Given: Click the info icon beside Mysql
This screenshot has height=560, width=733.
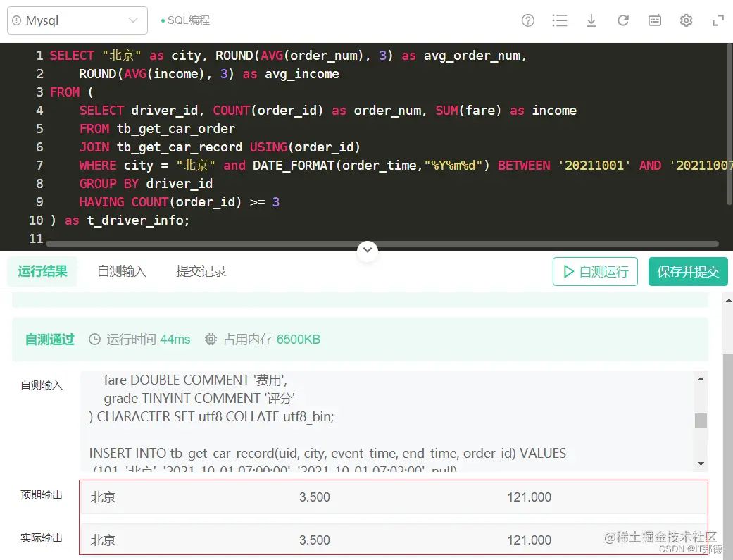Looking at the screenshot, I should pyautogui.click(x=17, y=20).
